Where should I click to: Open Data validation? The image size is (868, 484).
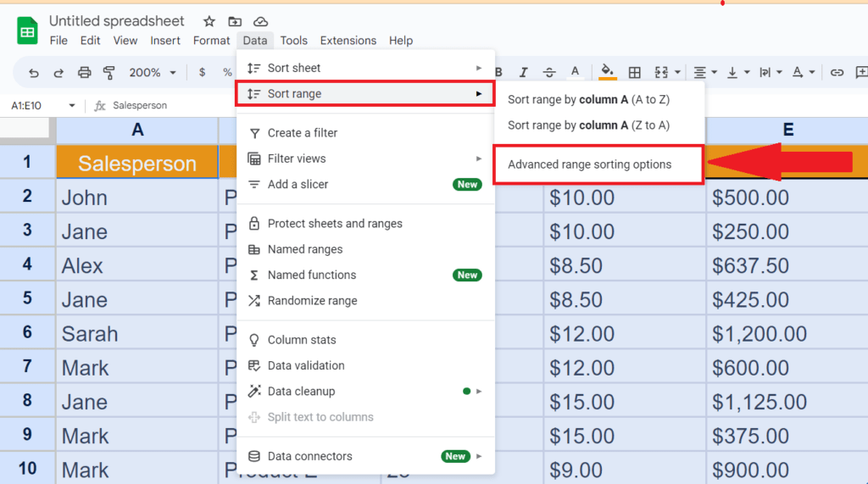365,365
